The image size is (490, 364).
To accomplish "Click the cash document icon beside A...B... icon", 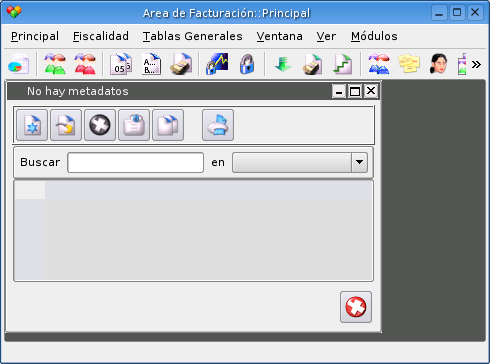I will click(x=181, y=64).
